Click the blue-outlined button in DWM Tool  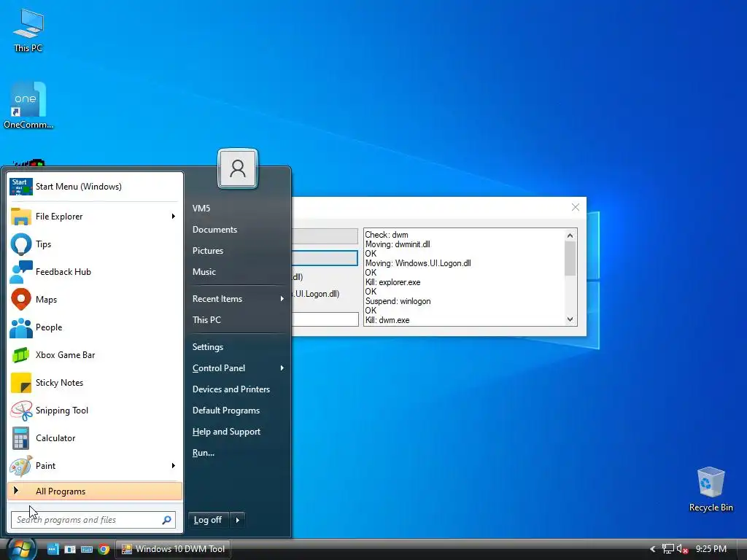click(x=325, y=258)
